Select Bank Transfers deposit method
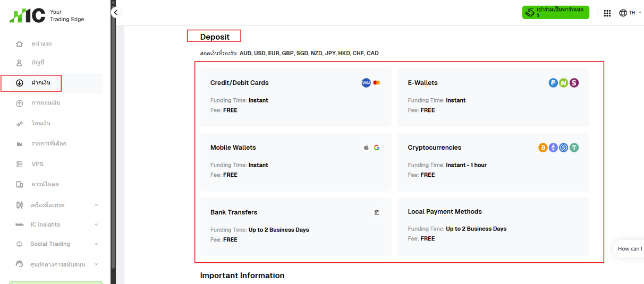The width and height of the screenshot is (644, 284). [296, 227]
